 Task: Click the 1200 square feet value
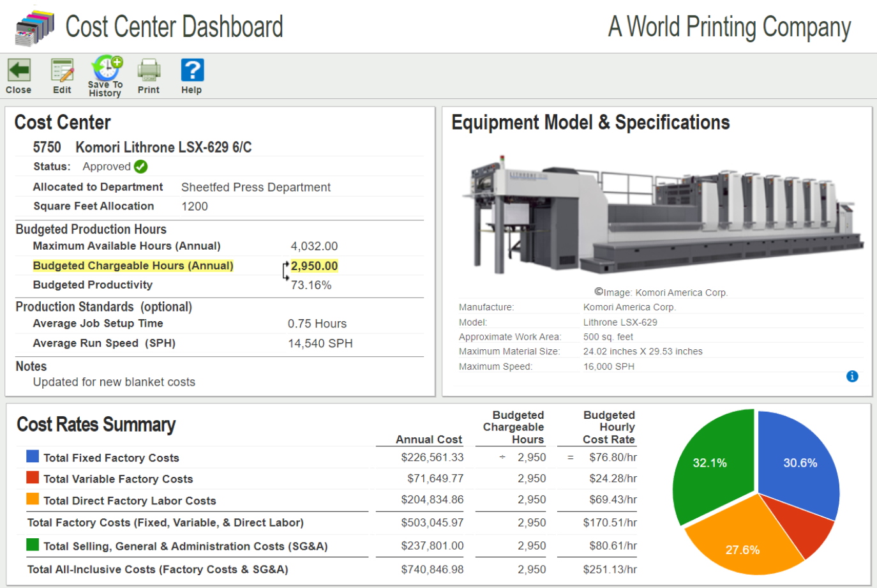coord(195,206)
